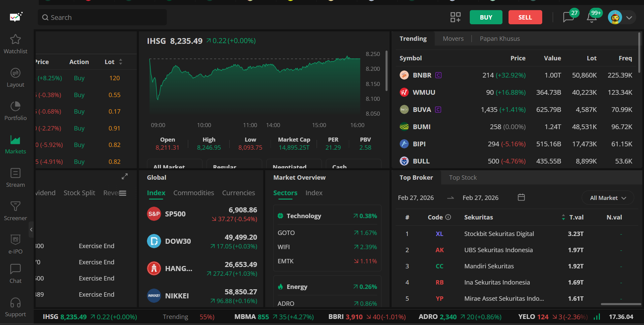Open the Layout sidebar icon
This screenshot has height=325, width=644.
coord(15,73)
